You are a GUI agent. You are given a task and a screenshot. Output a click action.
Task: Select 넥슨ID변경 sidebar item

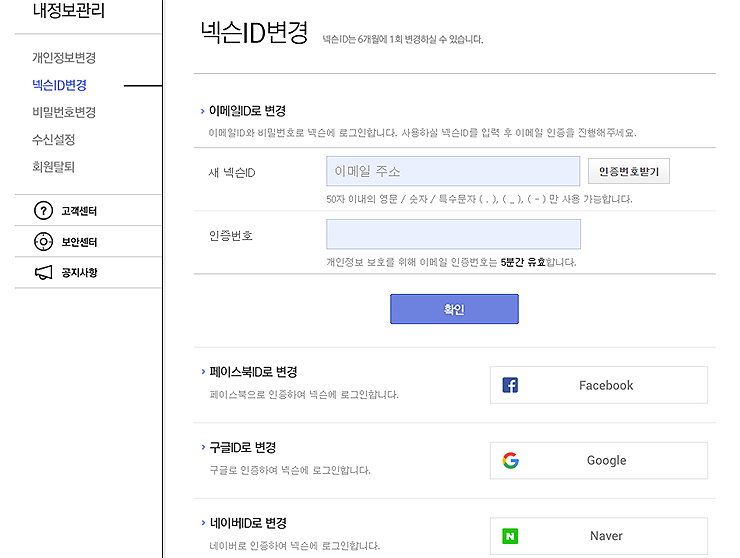tap(59, 85)
